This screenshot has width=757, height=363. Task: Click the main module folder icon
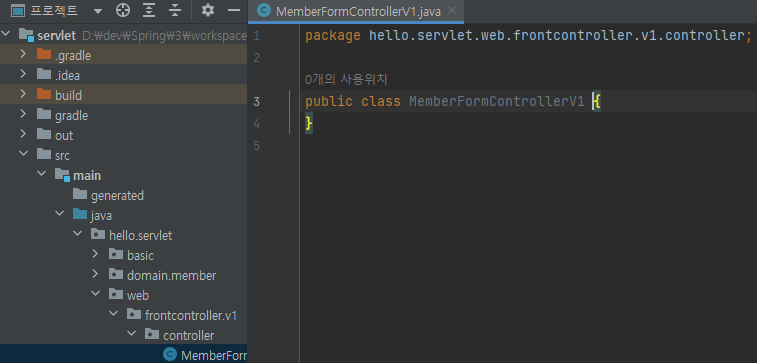pyautogui.click(x=62, y=175)
